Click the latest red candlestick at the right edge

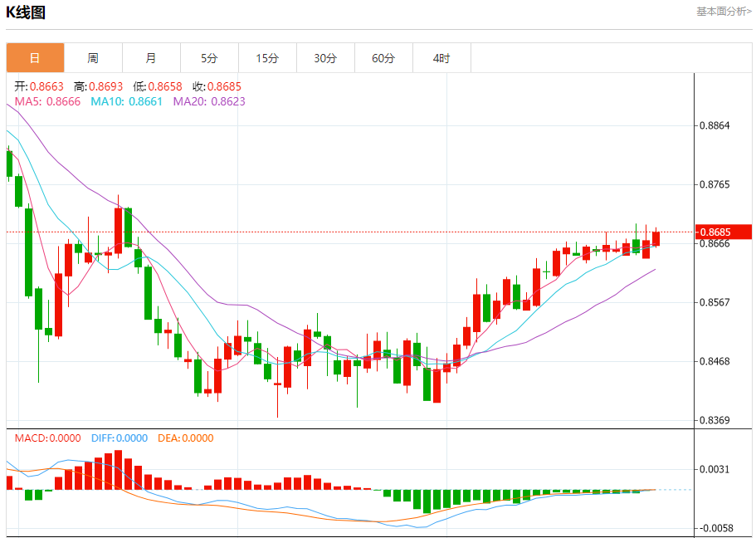(x=656, y=238)
